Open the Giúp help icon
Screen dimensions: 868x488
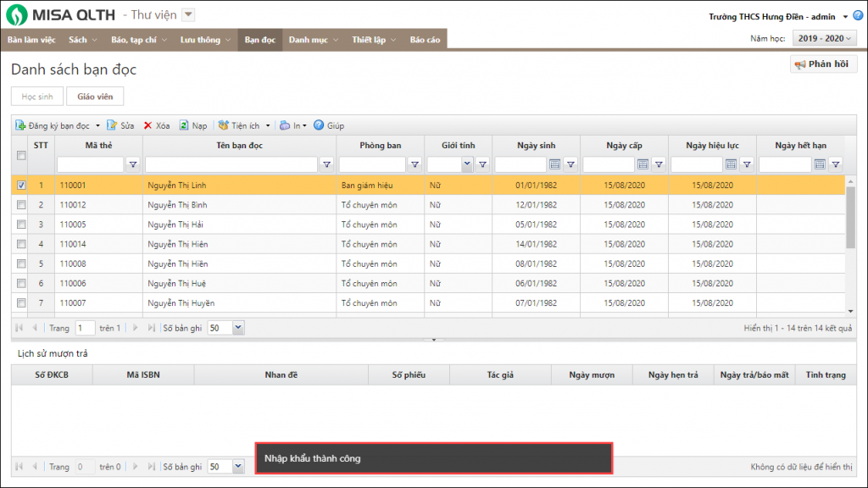[x=319, y=125]
